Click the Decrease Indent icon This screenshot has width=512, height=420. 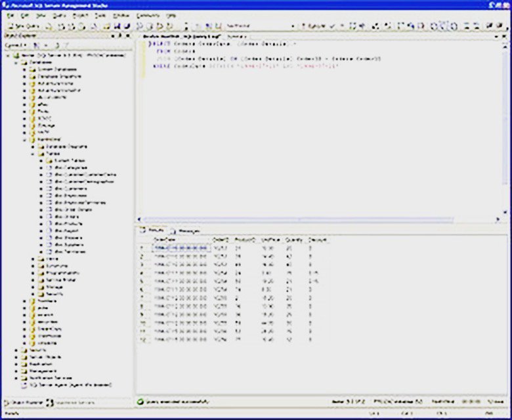tap(490, 26)
